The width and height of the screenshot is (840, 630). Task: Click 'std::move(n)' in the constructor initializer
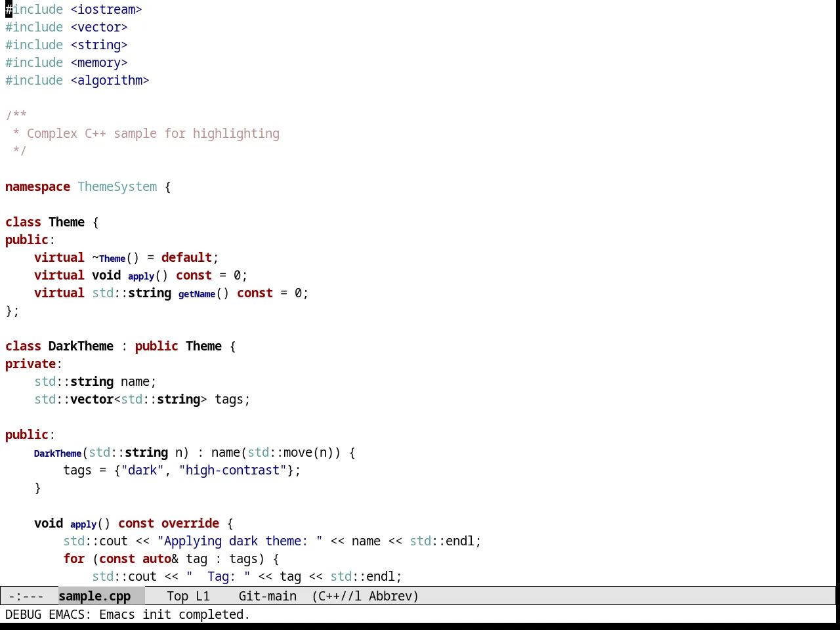[291, 452]
